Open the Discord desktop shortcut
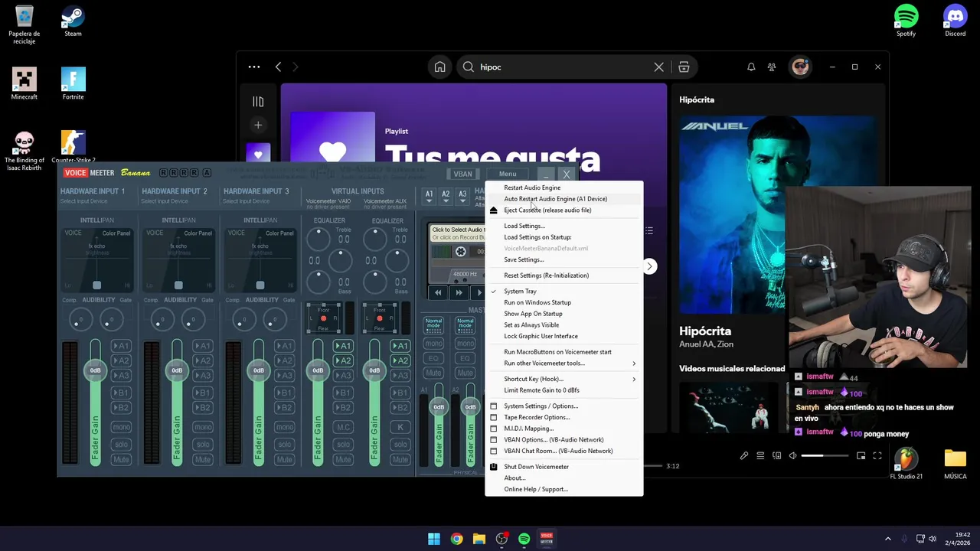The image size is (980, 551). 955,21
